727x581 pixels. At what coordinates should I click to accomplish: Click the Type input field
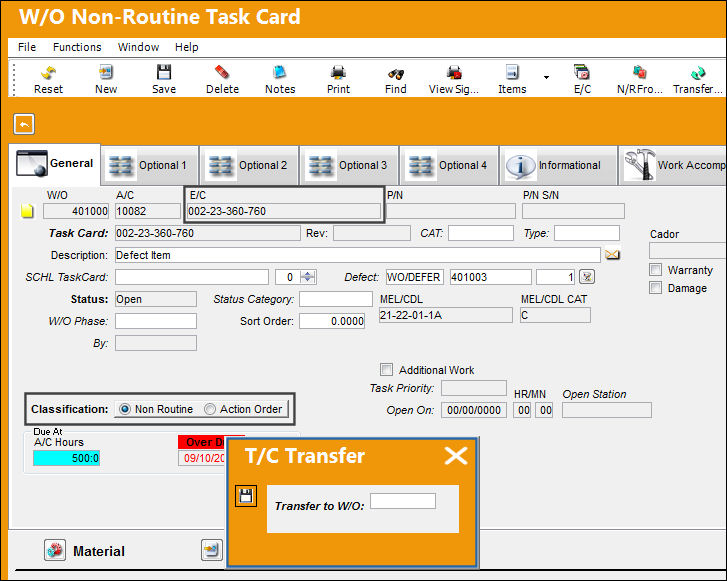tap(587, 233)
